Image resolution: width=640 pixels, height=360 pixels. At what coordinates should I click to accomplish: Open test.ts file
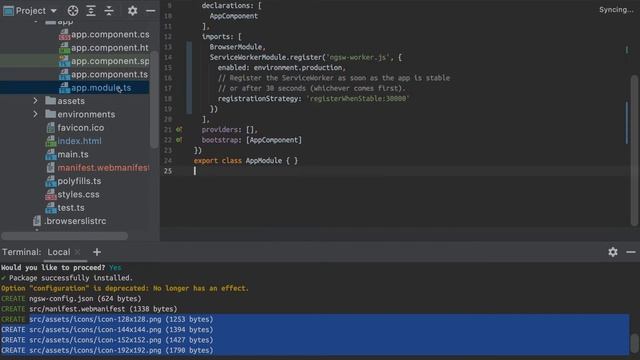(x=71, y=208)
